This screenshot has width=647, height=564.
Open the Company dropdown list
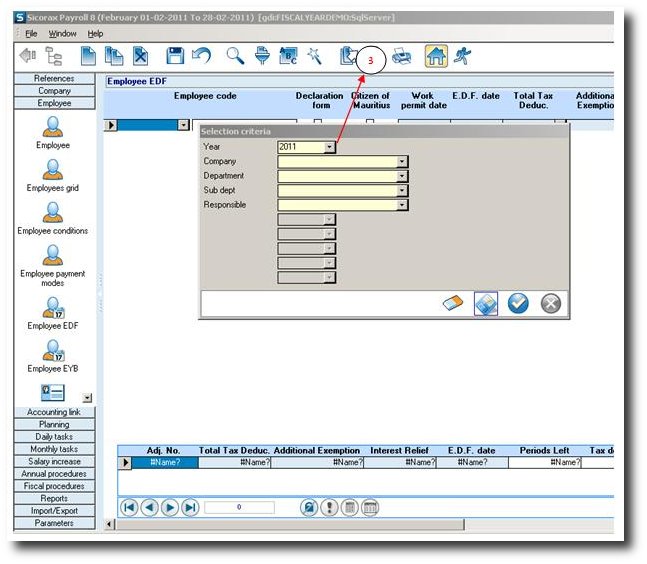pos(402,161)
